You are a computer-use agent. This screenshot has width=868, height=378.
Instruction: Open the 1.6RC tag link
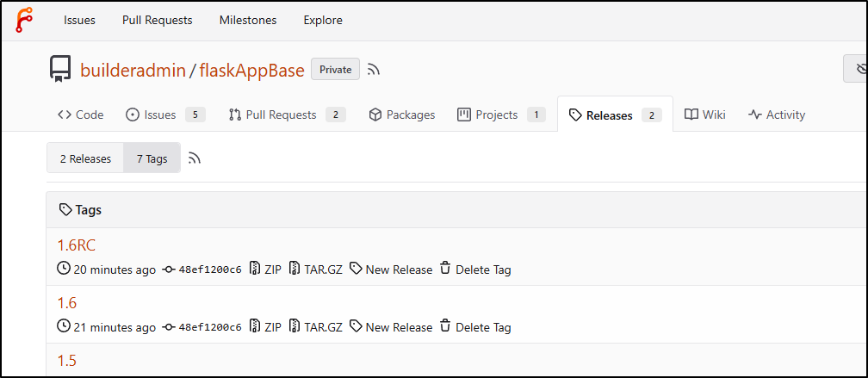pyautogui.click(x=77, y=245)
